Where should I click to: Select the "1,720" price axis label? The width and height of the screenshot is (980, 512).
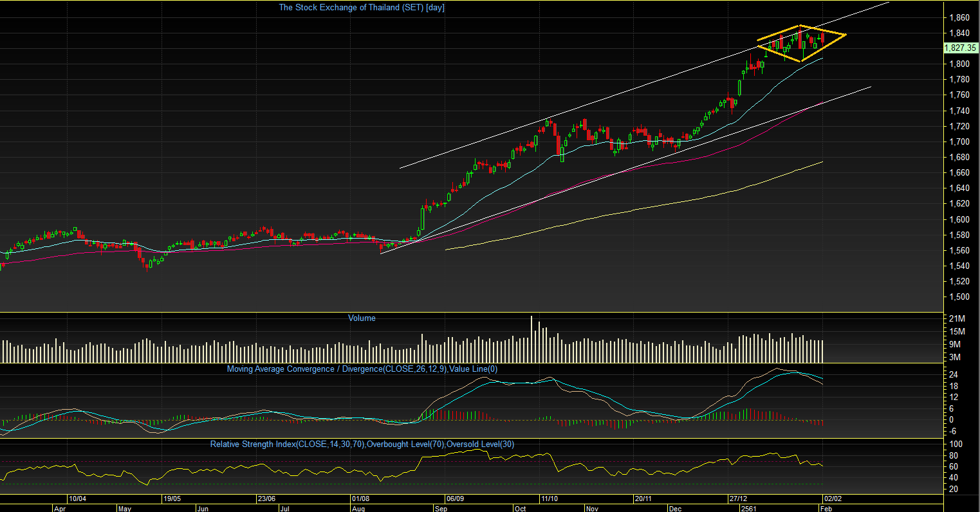960,126
